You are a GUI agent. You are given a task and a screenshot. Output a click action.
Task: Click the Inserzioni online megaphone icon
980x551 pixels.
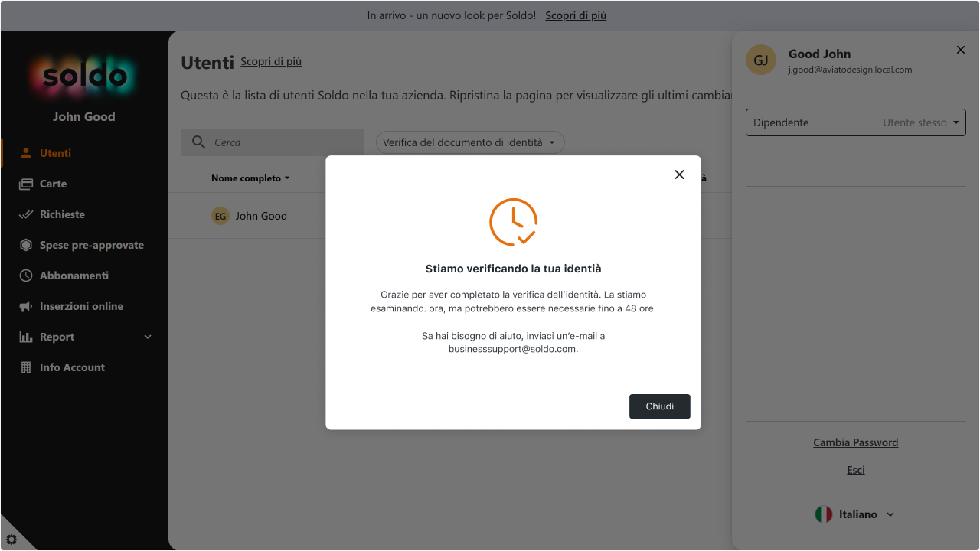point(26,306)
